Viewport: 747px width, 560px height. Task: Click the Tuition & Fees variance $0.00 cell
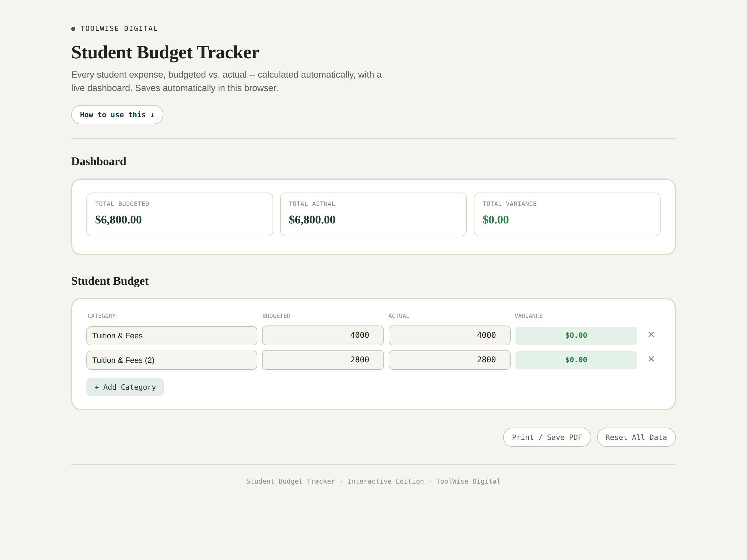[x=576, y=335]
